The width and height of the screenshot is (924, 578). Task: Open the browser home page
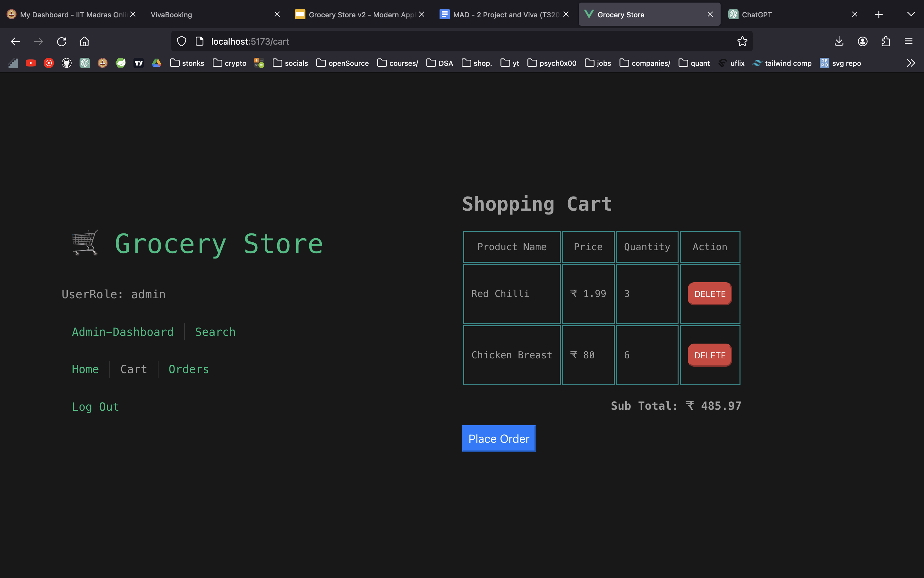point(84,41)
